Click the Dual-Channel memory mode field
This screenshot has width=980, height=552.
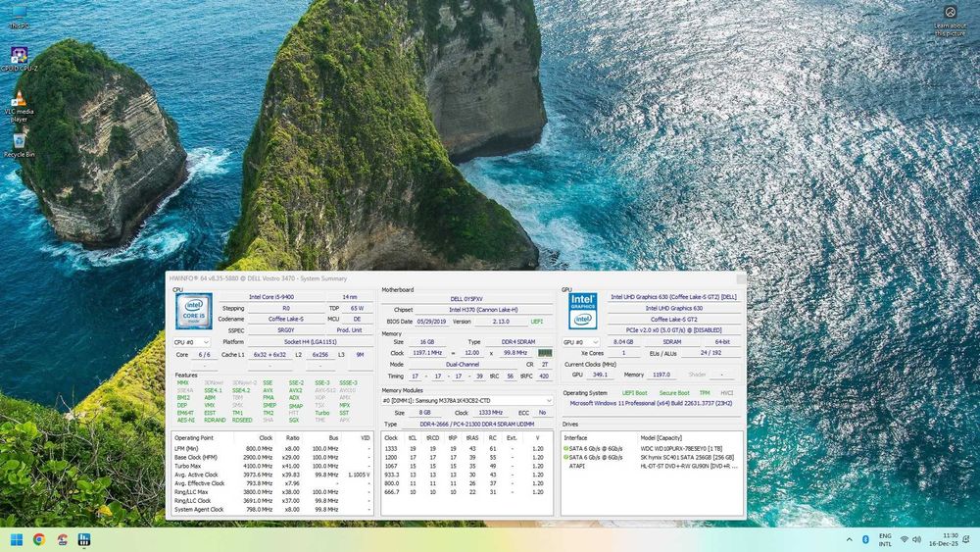click(x=463, y=365)
